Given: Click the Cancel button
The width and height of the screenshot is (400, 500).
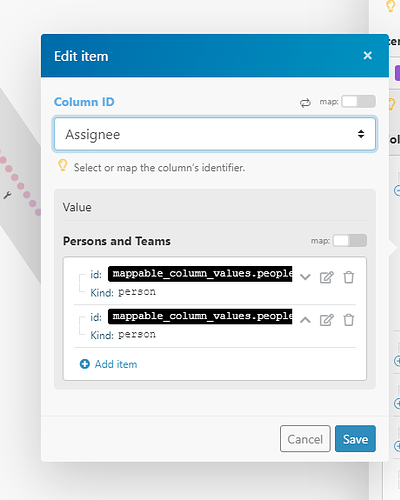Looking at the screenshot, I should click(x=305, y=439).
